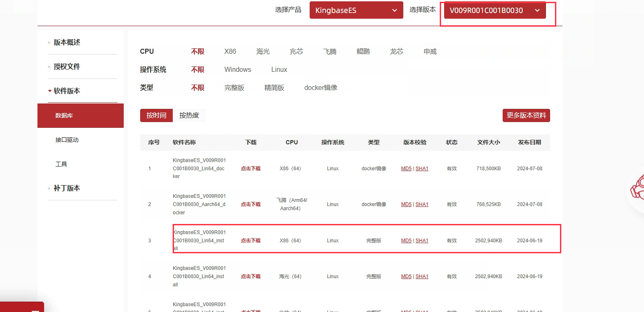Select 数据库 in the sidebar
Image resolution: width=644 pixels, height=312 pixels.
[80, 116]
